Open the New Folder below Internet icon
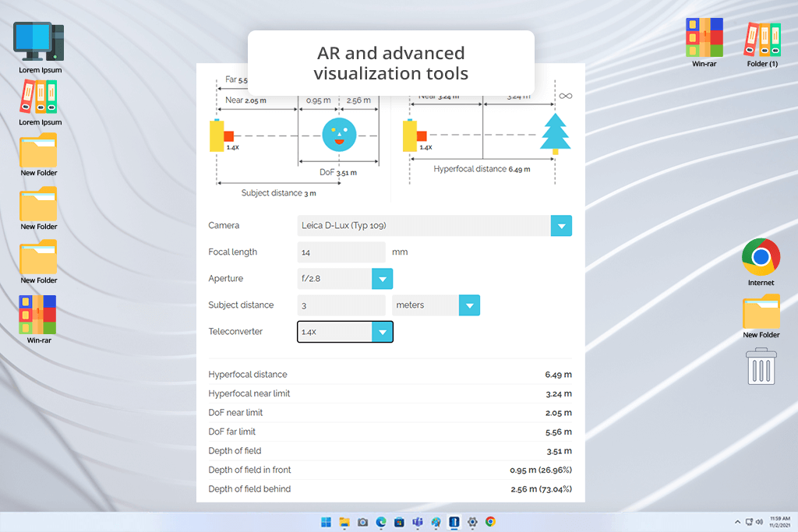 tap(761, 316)
